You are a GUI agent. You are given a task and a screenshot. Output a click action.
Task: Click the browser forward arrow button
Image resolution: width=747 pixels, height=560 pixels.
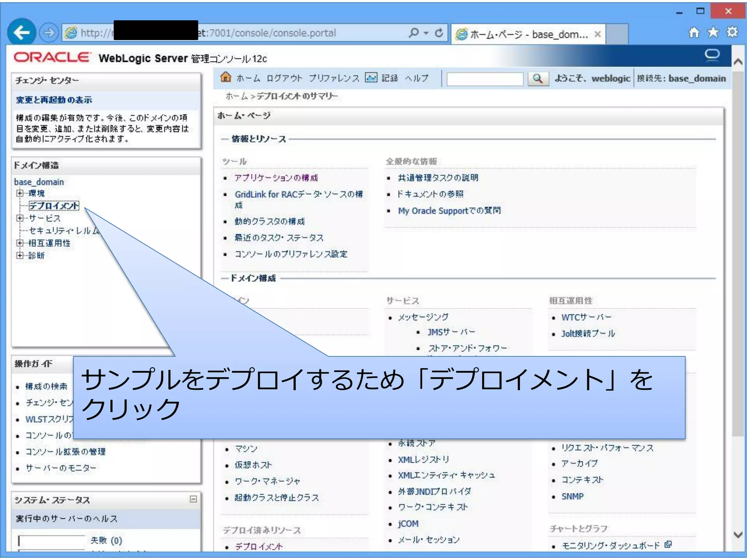[49, 33]
